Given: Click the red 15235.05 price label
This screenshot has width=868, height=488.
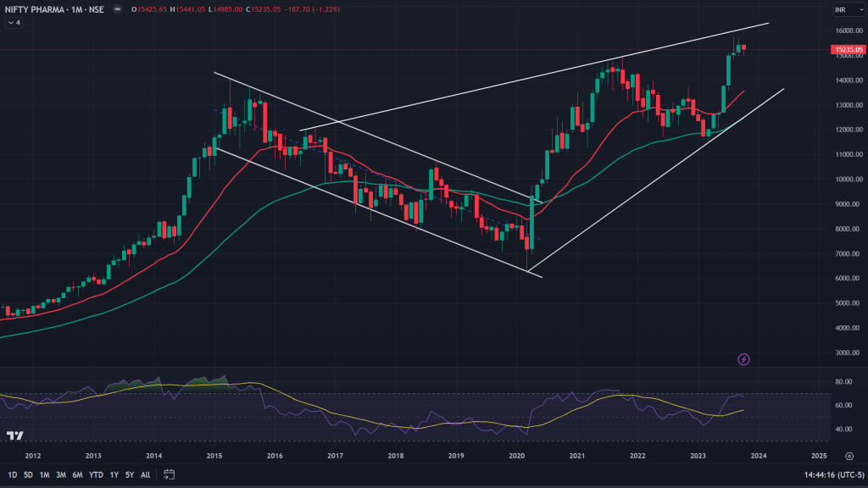Looking at the screenshot, I should 848,51.
